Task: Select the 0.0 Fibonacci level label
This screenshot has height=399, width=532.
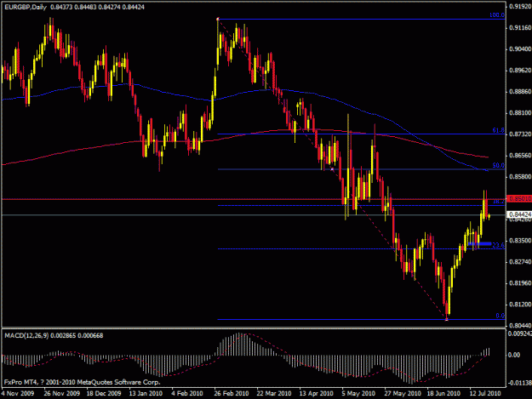Action: click(x=501, y=316)
